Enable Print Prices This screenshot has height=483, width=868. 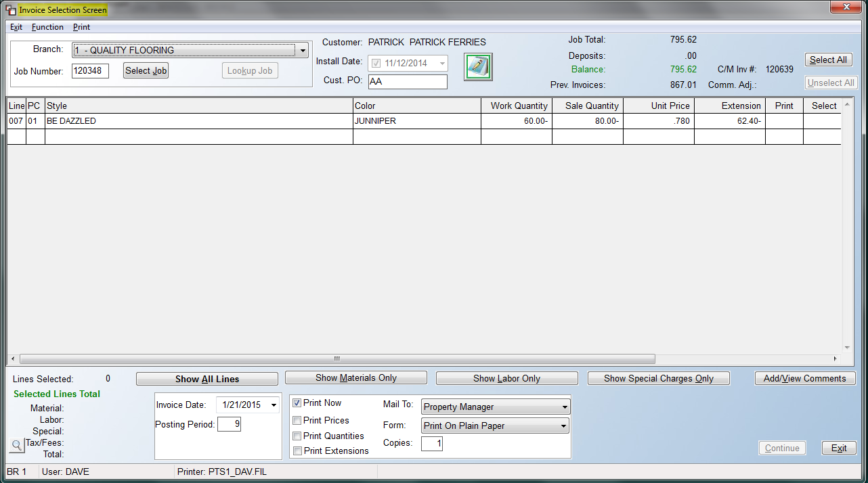[x=296, y=419]
